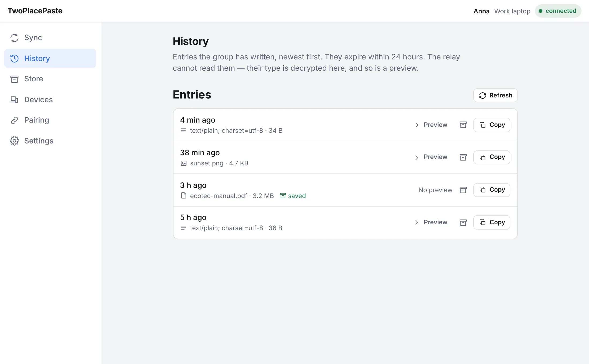Click the '38 min ago' timestamp

pyautogui.click(x=200, y=153)
